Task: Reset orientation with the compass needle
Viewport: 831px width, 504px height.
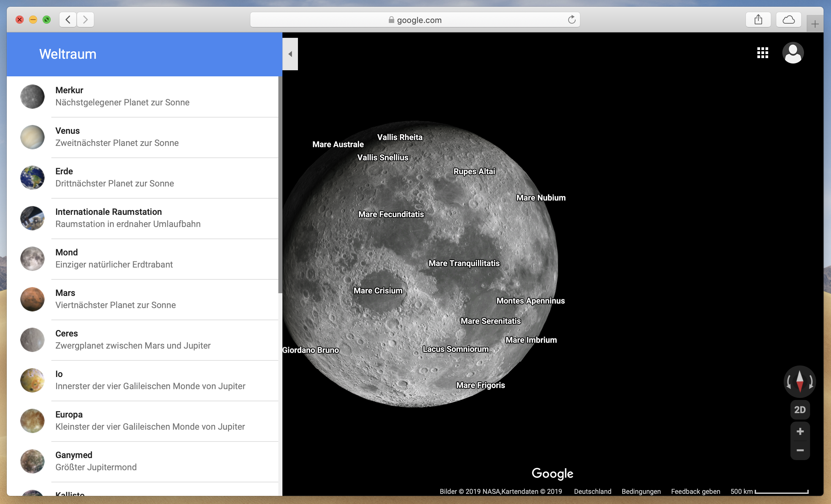Action: [800, 382]
